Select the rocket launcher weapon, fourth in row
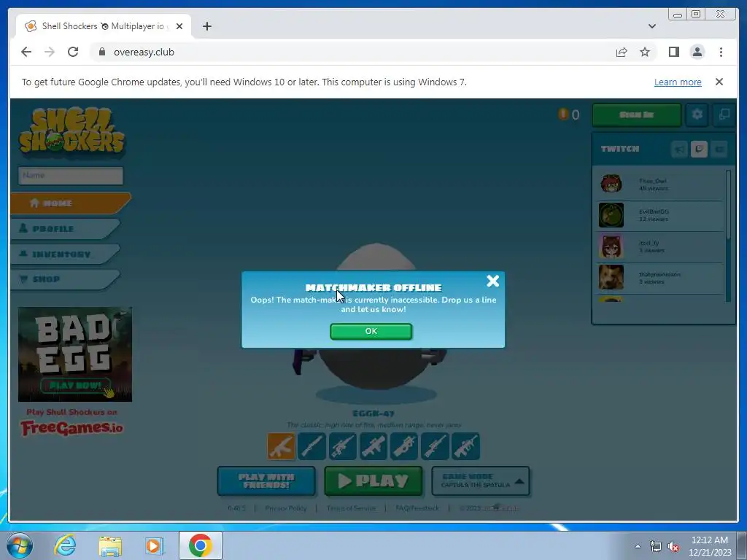 [373, 446]
